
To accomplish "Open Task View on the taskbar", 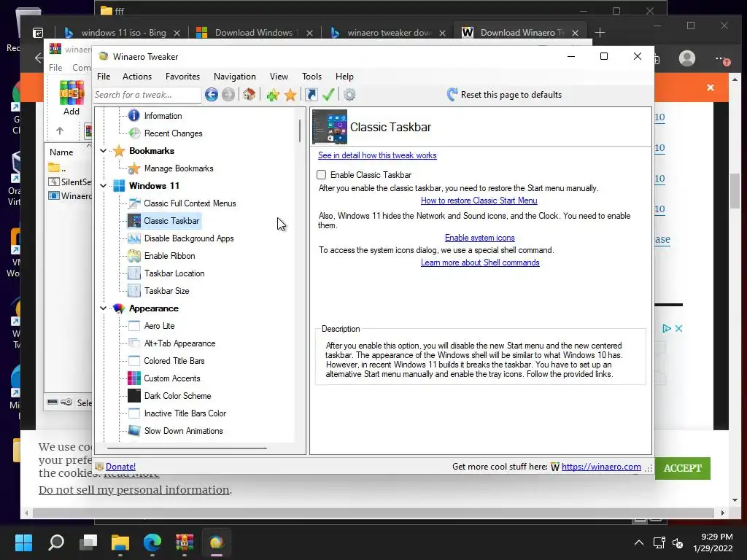I will coord(88,542).
